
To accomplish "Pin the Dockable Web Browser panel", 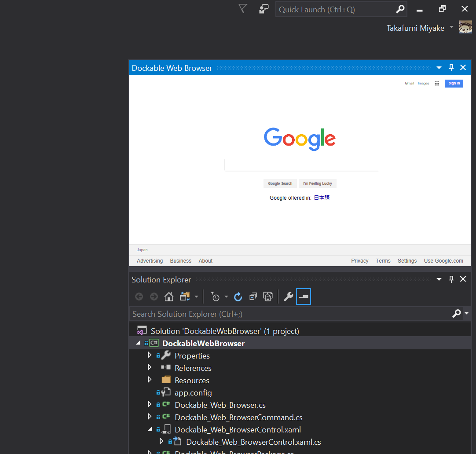I will click(x=451, y=67).
